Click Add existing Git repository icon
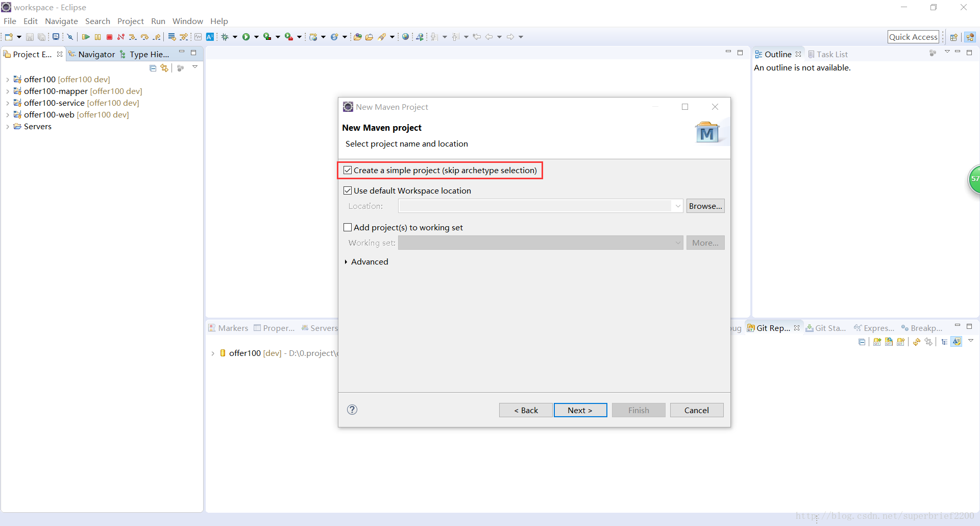The width and height of the screenshot is (980, 526). [877, 342]
